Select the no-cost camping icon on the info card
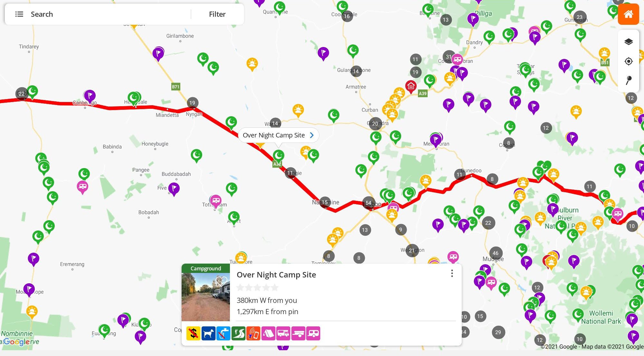Screen dimensions: 644x356 193,333
